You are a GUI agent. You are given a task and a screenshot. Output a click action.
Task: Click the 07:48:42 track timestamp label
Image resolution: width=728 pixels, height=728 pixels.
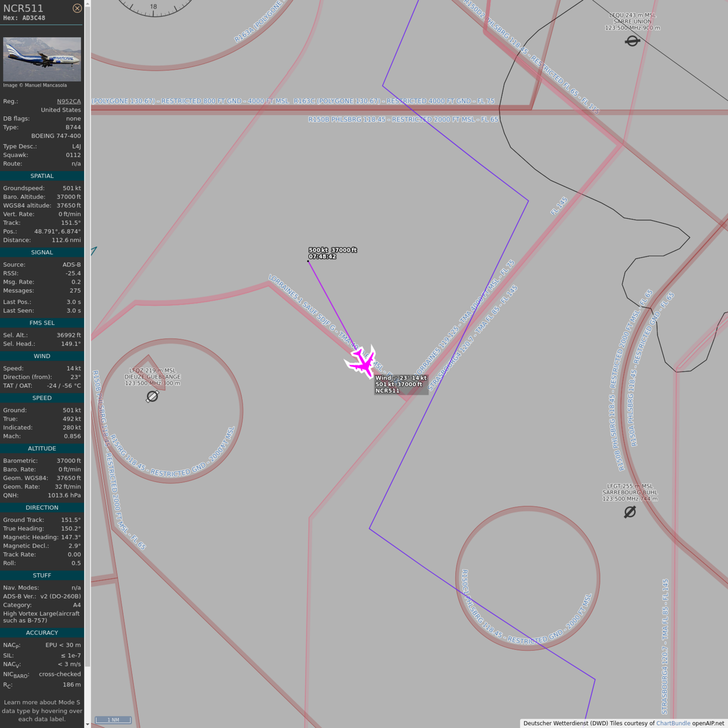click(323, 256)
